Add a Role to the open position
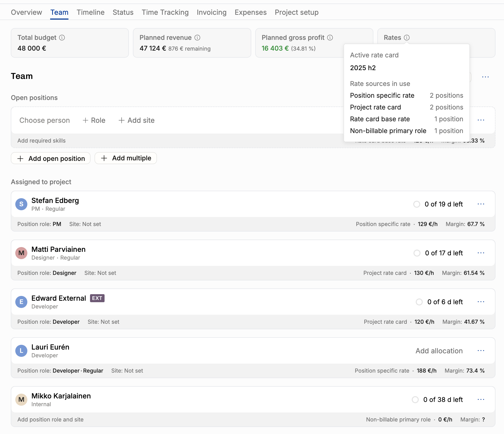504x434 pixels. point(94,120)
